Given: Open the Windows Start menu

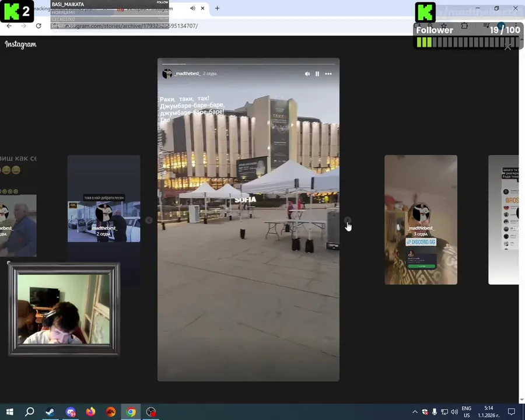Looking at the screenshot, I should point(9,412).
